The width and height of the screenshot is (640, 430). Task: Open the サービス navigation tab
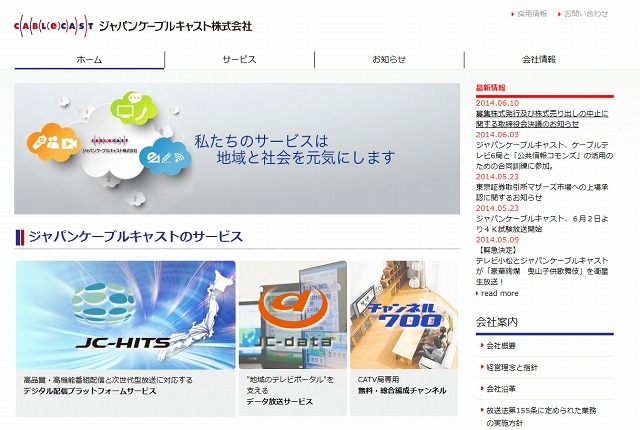coord(240,60)
